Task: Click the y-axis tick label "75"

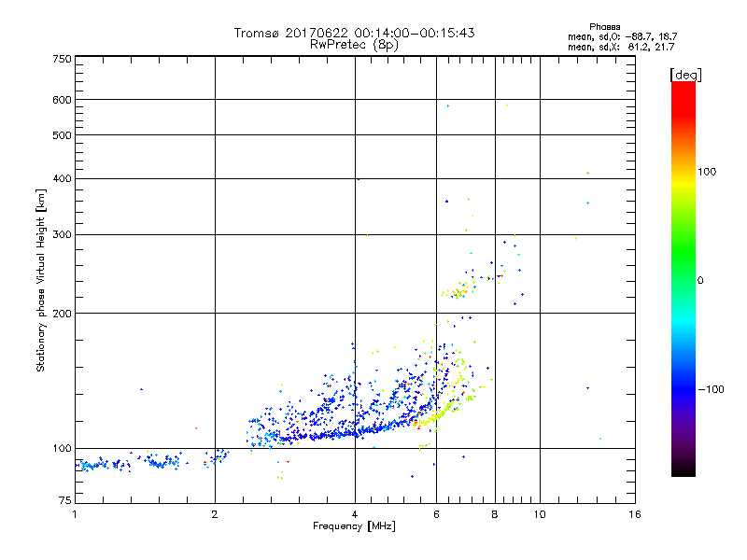Action: click(65, 500)
